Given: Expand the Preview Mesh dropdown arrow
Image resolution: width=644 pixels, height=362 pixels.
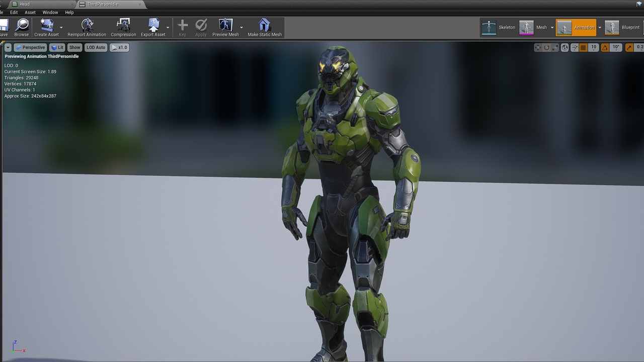Looking at the screenshot, I should point(242,28).
